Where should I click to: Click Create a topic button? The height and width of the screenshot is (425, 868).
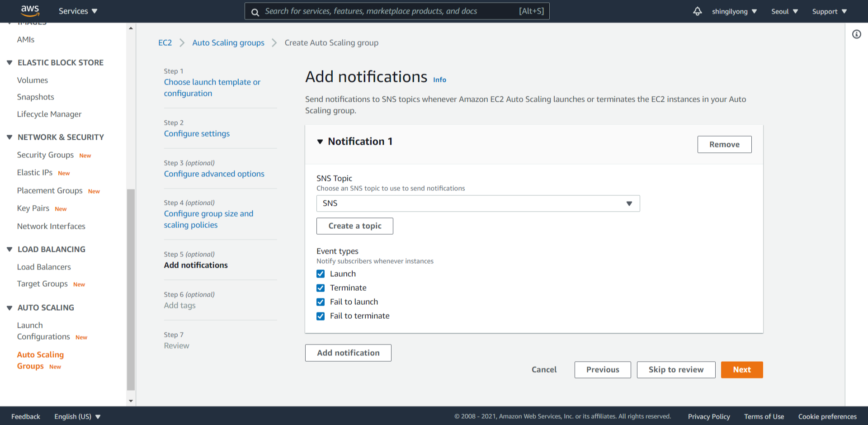pos(355,226)
